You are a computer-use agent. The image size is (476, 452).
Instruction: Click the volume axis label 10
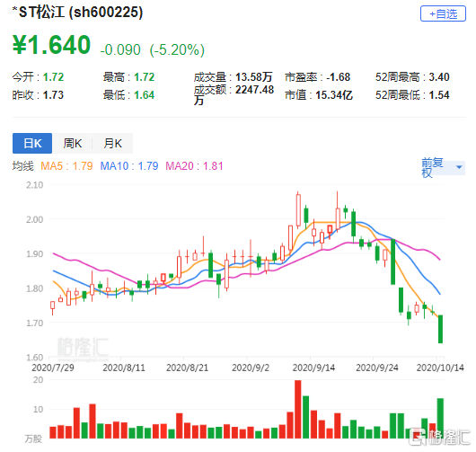click(38, 409)
